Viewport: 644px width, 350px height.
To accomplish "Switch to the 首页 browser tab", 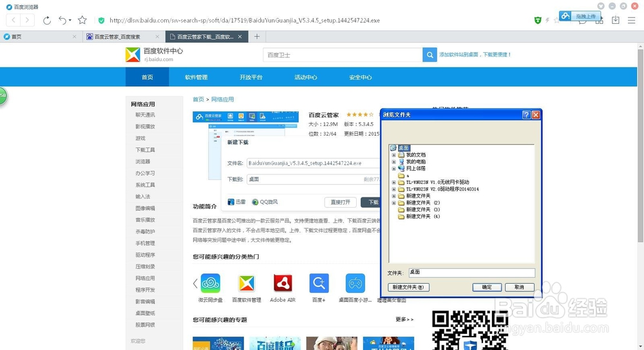I will [40, 37].
